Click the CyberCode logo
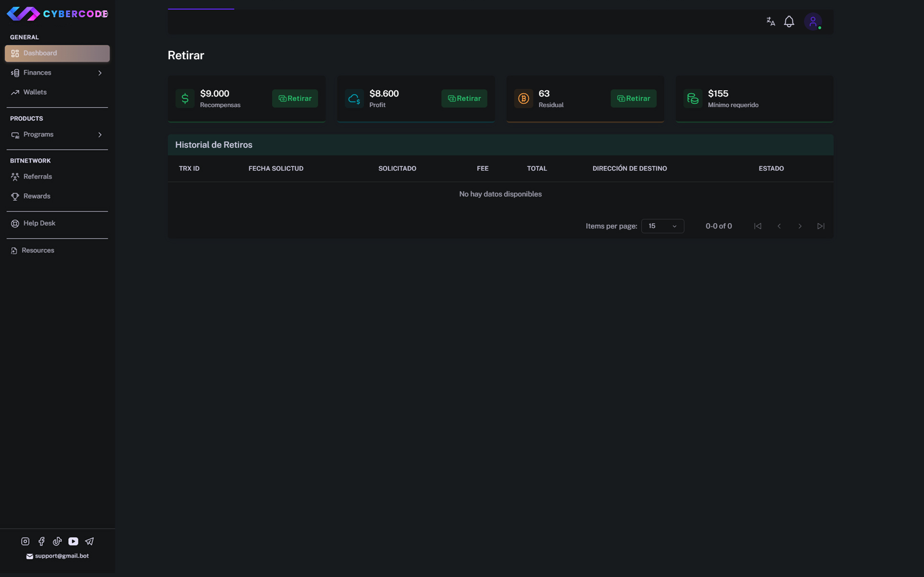The width and height of the screenshot is (924, 577). (57, 13)
